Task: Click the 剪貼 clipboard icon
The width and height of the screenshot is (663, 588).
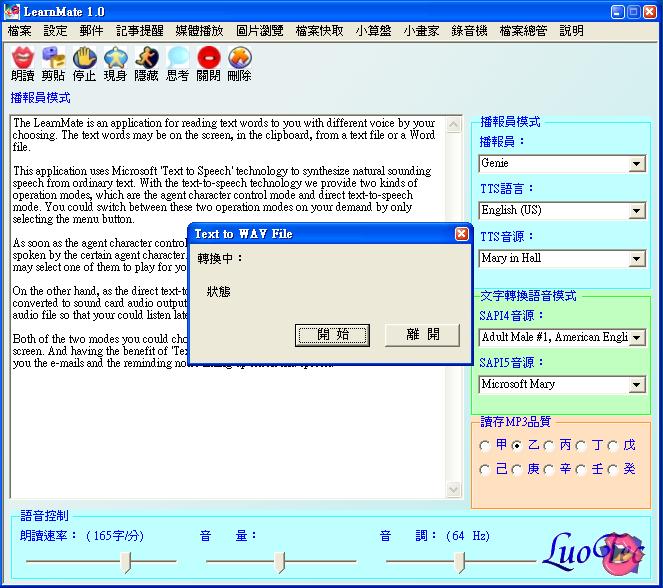Action: click(x=54, y=57)
